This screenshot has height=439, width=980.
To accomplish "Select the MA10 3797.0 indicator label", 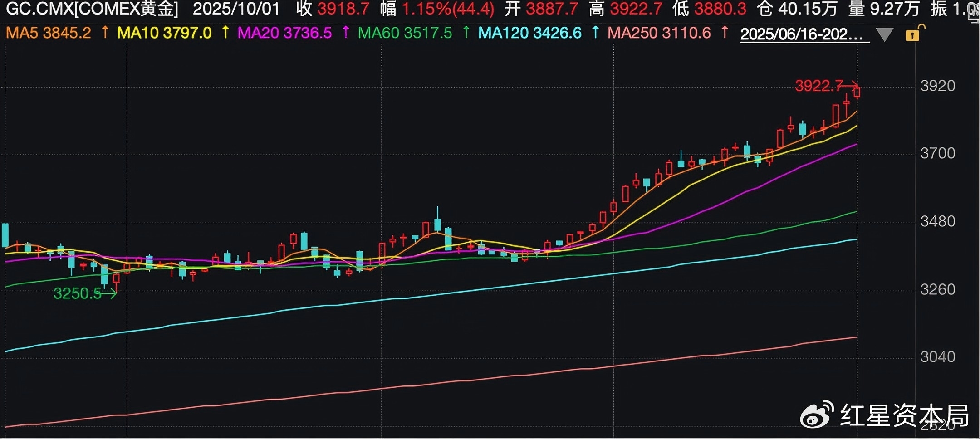I will coord(164,33).
